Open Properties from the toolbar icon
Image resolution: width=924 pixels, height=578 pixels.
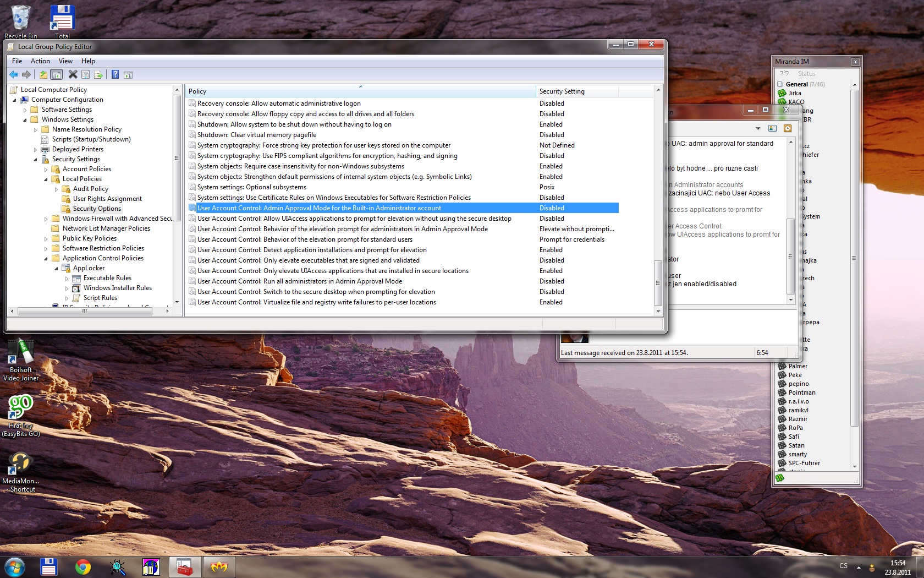point(86,75)
